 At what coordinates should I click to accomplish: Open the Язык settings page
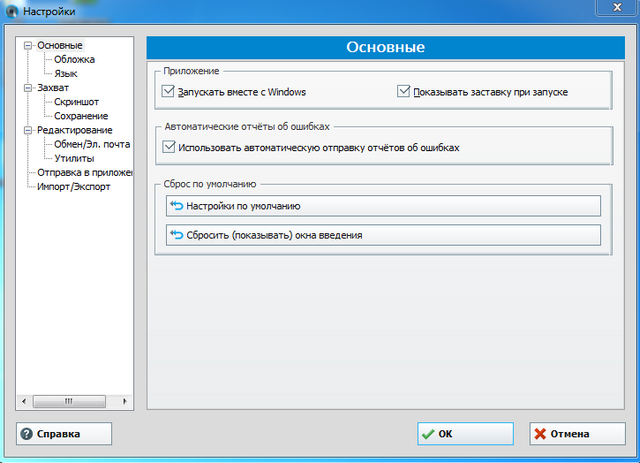point(66,74)
